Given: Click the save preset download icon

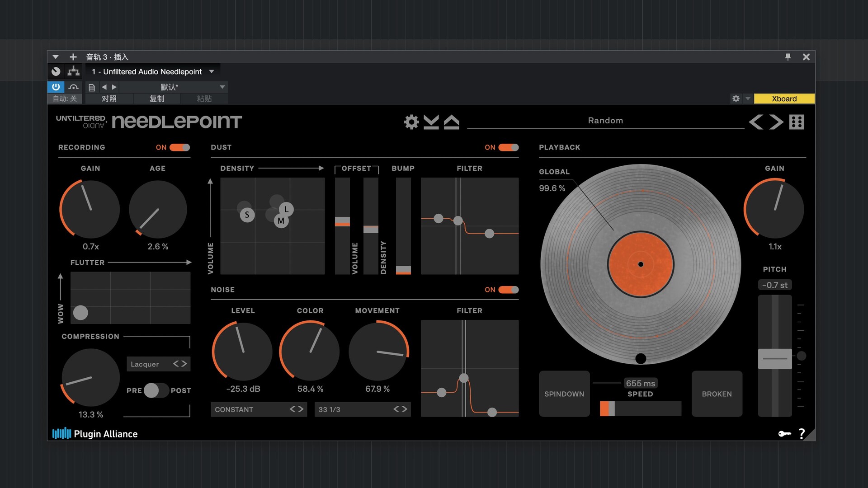Looking at the screenshot, I should 431,122.
